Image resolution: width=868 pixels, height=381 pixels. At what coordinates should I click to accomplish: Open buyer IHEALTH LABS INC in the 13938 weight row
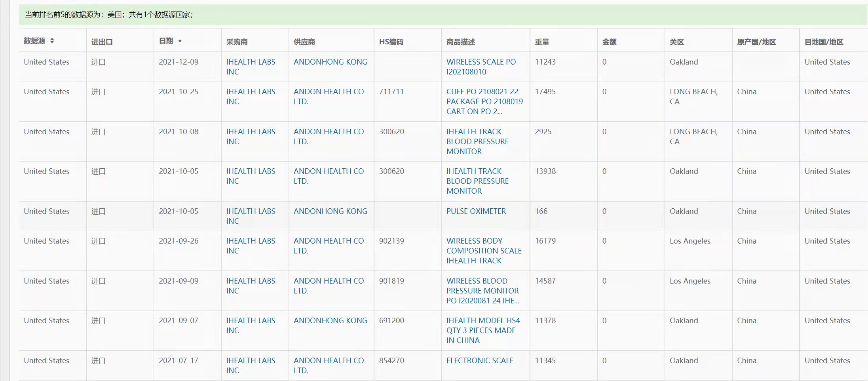[251, 176]
